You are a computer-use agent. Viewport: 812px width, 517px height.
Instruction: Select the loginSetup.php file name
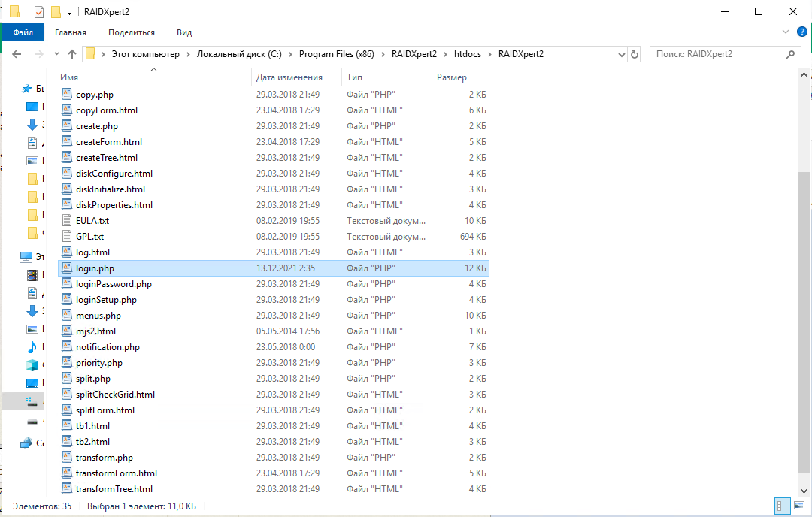coord(106,300)
